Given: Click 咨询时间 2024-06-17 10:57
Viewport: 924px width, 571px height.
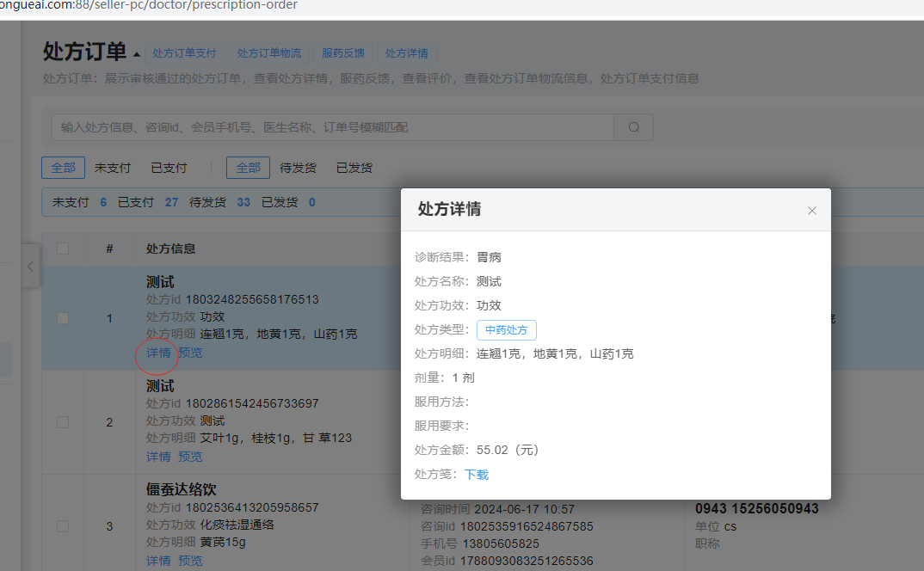Looking at the screenshot, I should click(525, 509).
